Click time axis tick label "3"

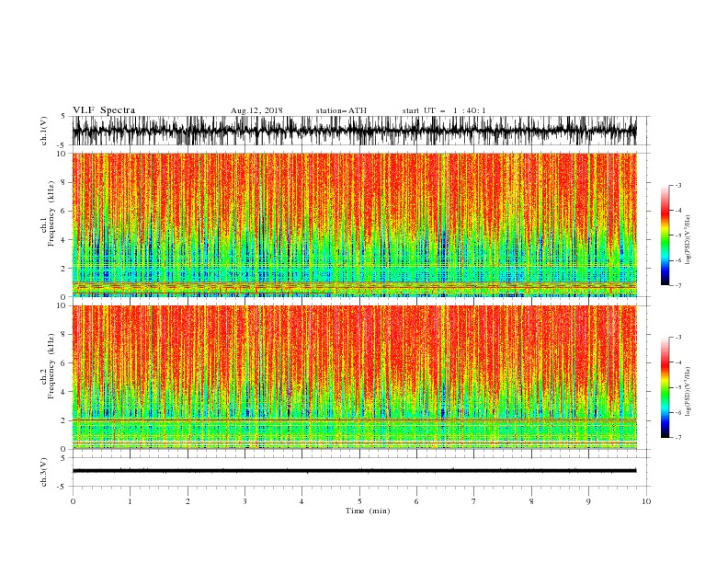click(245, 501)
